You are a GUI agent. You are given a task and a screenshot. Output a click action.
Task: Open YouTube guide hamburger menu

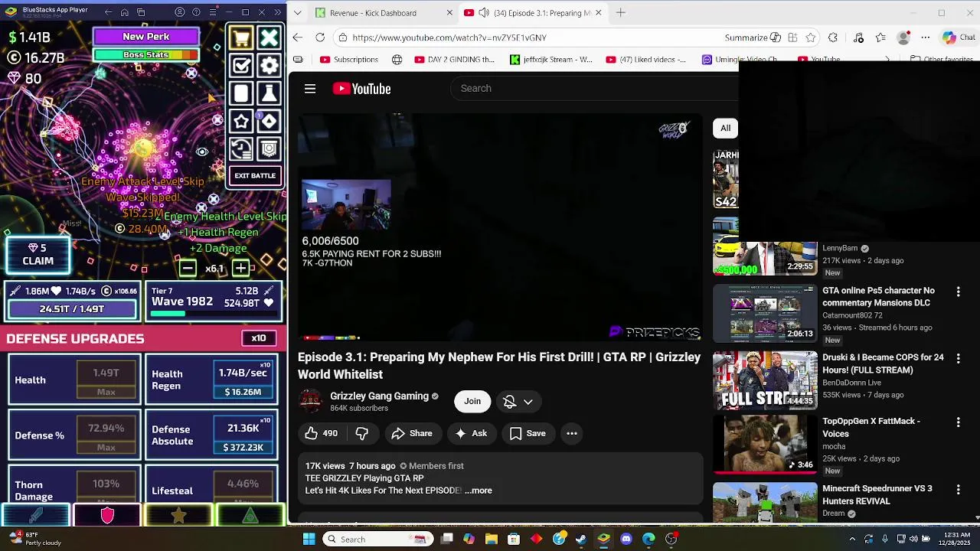pos(310,89)
